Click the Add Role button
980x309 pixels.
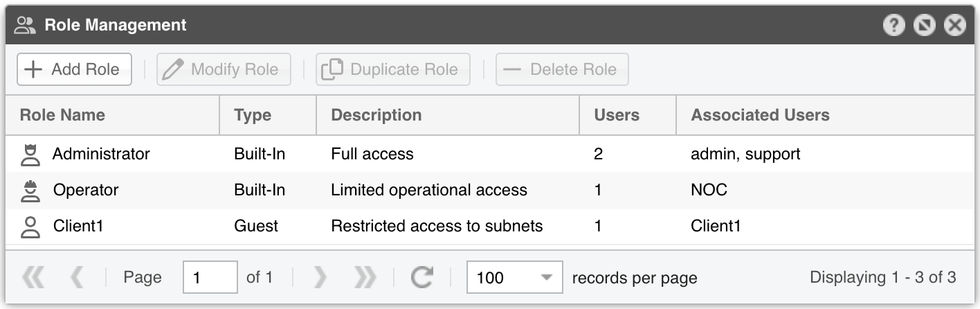[74, 69]
